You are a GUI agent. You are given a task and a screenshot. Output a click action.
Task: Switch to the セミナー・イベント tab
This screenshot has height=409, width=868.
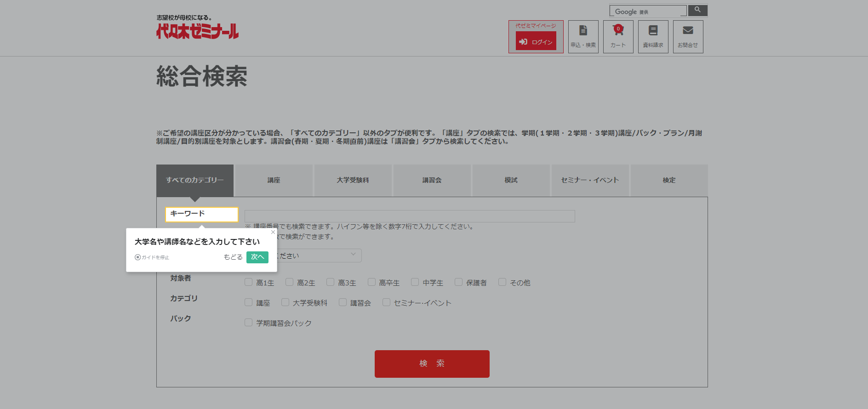[590, 180]
